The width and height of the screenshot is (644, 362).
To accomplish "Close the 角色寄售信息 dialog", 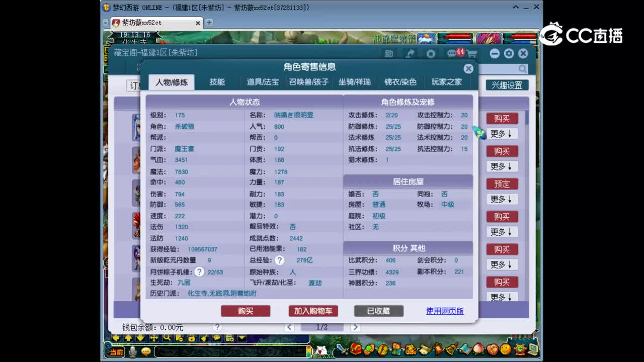I will (468, 68).
